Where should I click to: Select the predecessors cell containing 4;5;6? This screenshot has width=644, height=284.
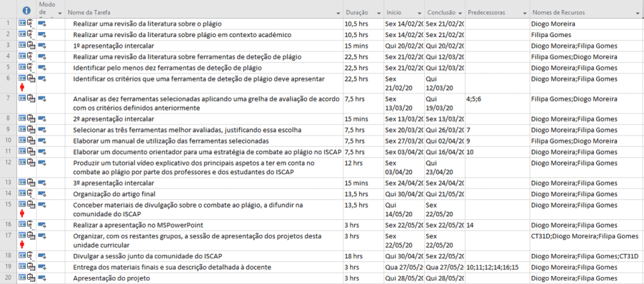[475, 99]
